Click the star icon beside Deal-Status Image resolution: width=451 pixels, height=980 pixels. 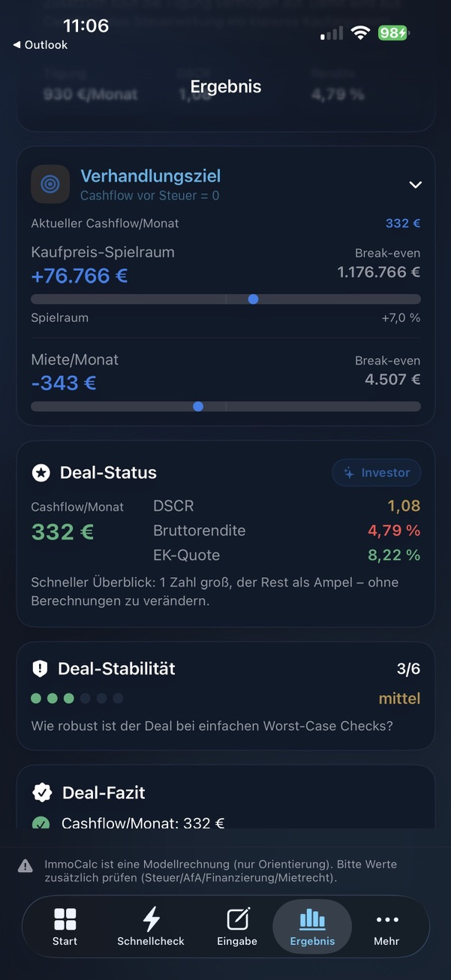tap(41, 473)
